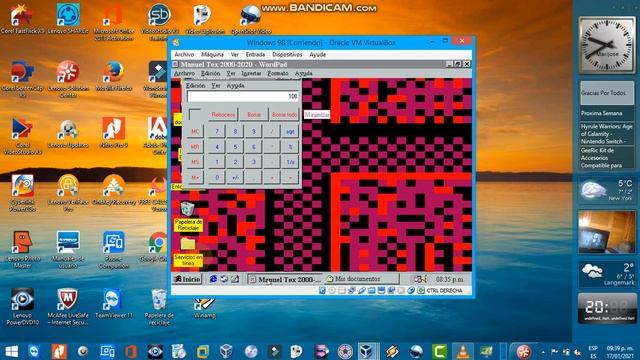The width and height of the screenshot is (640, 360).
Task: Open Servicios en línea folder in VM
Action: 188,252
